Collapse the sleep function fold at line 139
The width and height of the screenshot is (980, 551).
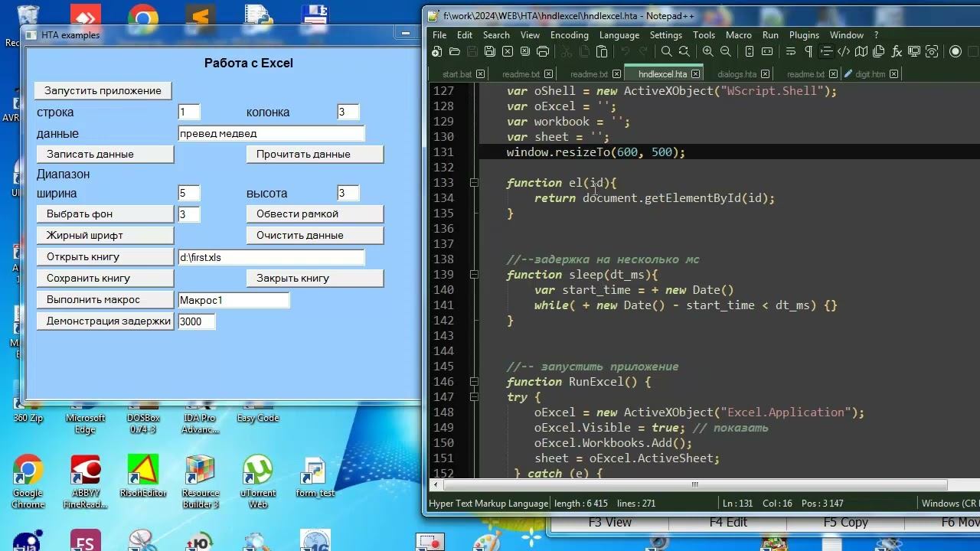(x=474, y=275)
